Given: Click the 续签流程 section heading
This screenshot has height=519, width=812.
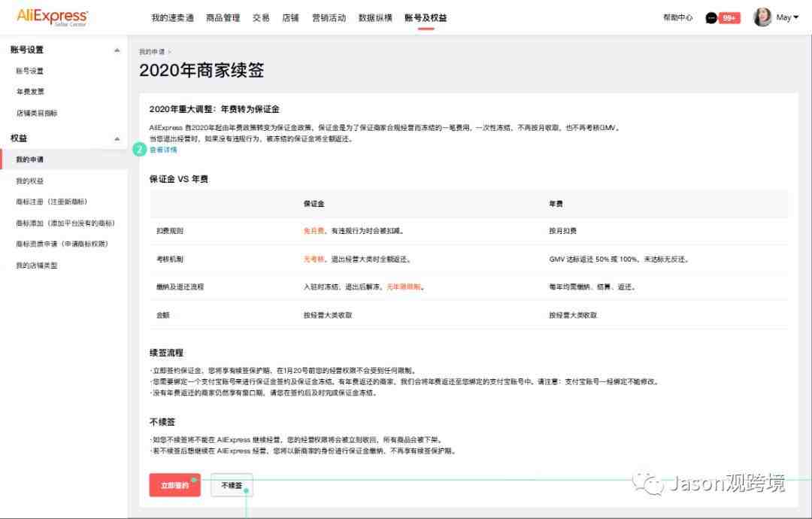Looking at the screenshot, I should 166,353.
